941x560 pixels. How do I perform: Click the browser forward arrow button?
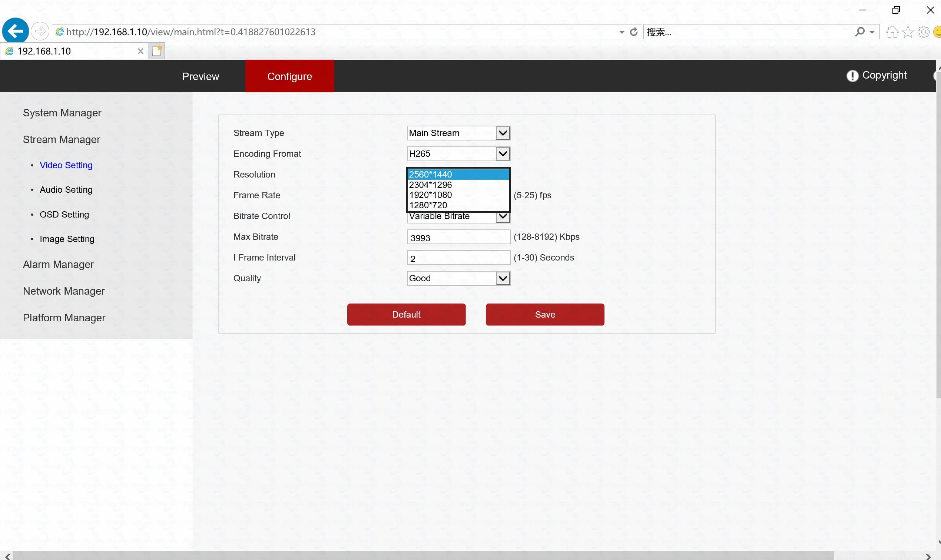40,32
